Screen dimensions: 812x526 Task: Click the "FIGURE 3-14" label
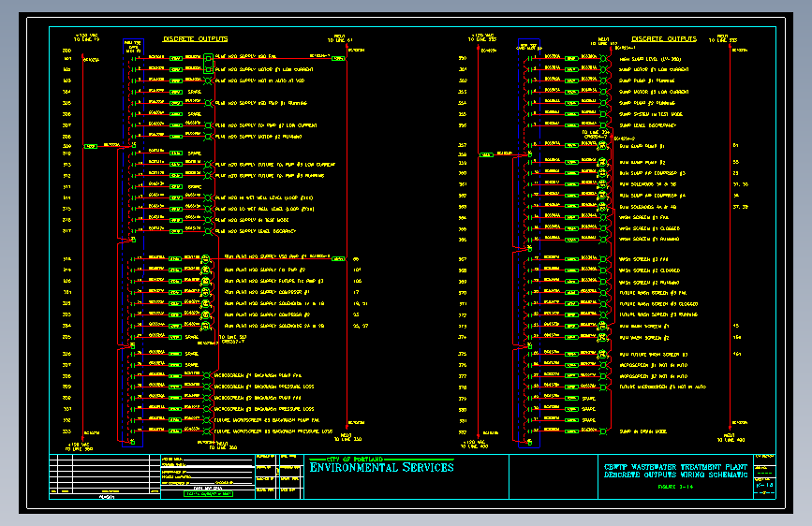click(x=675, y=487)
